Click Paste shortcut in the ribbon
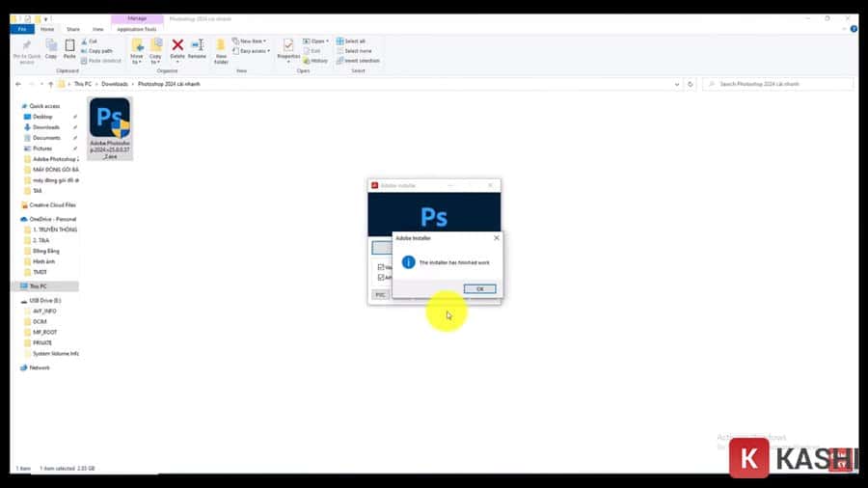 pos(101,61)
